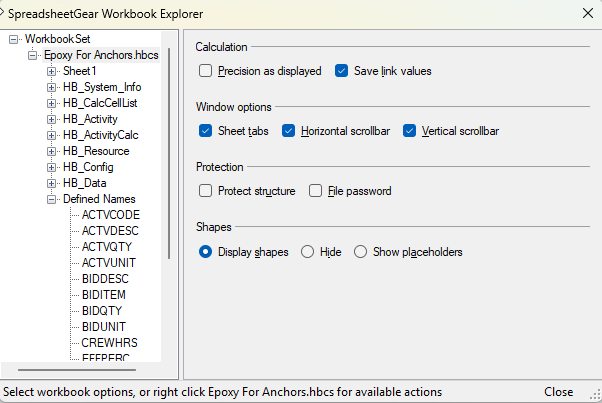602x403 pixels.
Task: Expand the HB_Resource node
Action: pyautogui.click(x=51, y=151)
